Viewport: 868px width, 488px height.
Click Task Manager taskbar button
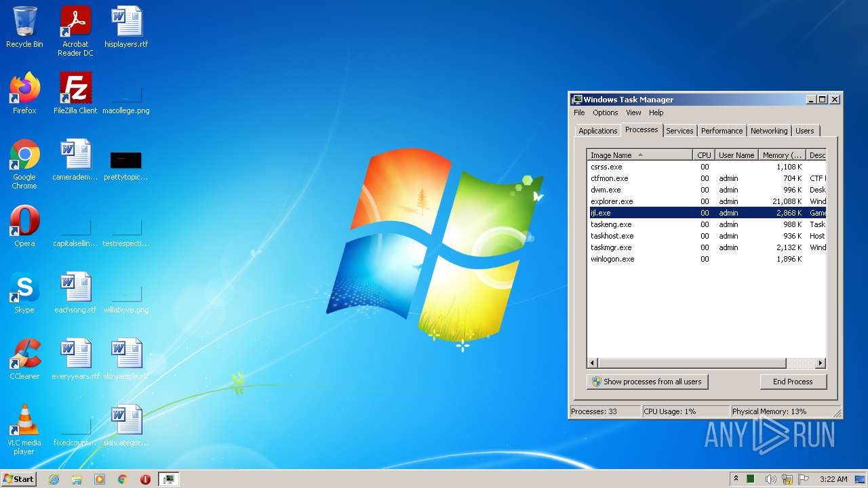pyautogui.click(x=169, y=479)
